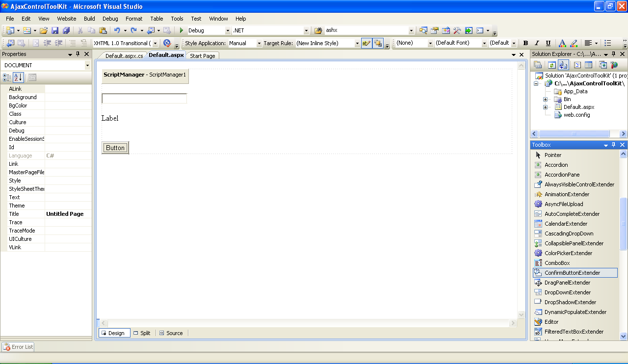Save the current file with Save icon
This screenshot has height=364, width=628.
55,30
